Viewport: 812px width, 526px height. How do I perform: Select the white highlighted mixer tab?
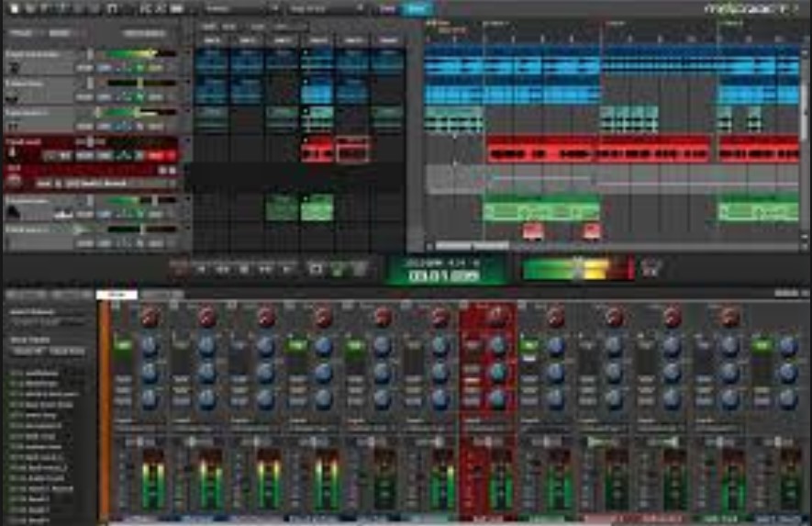tap(117, 295)
